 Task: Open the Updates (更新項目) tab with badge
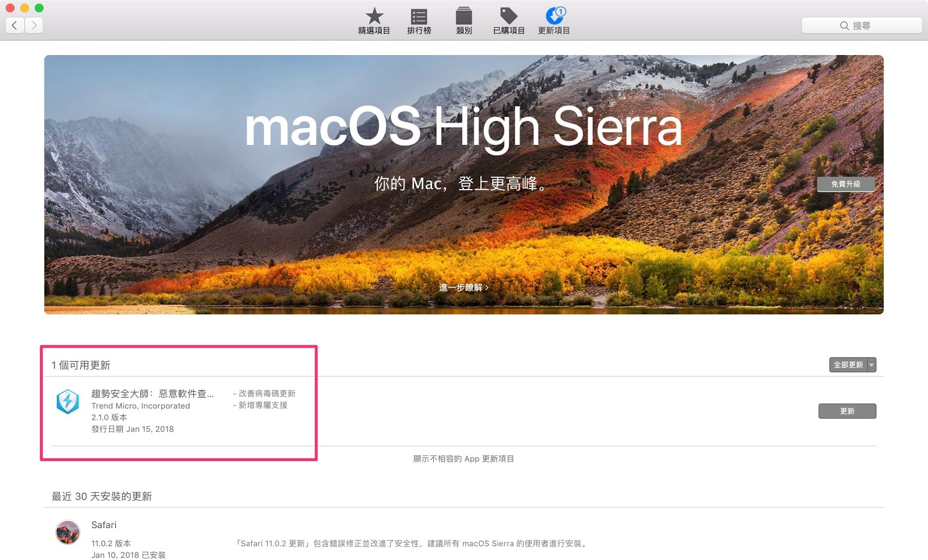pyautogui.click(x=554, y=21)
